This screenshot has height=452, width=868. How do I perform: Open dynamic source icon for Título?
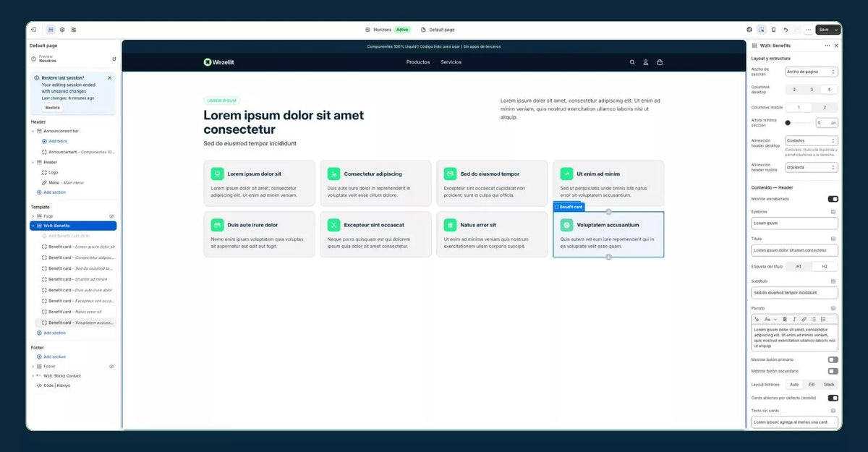833,239
